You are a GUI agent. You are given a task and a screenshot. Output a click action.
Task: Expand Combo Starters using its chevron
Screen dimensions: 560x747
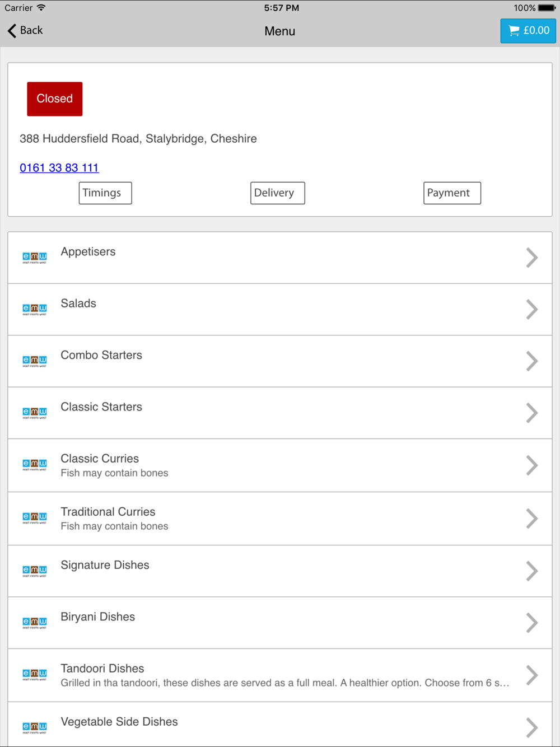click(532, 361)
